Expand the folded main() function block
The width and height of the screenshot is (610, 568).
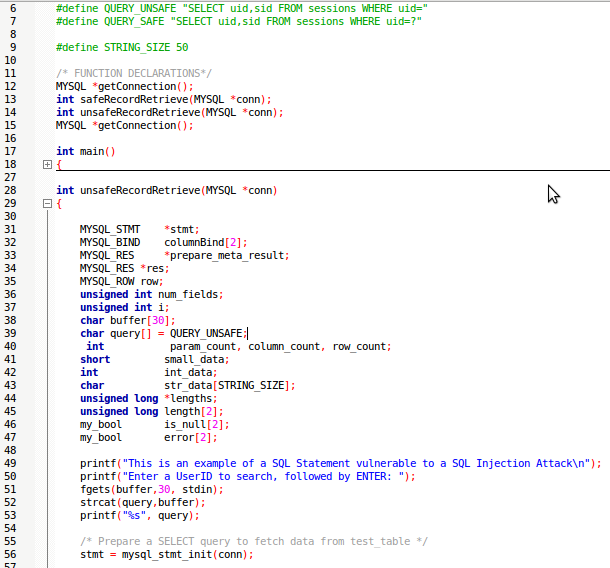coord(46,164)
